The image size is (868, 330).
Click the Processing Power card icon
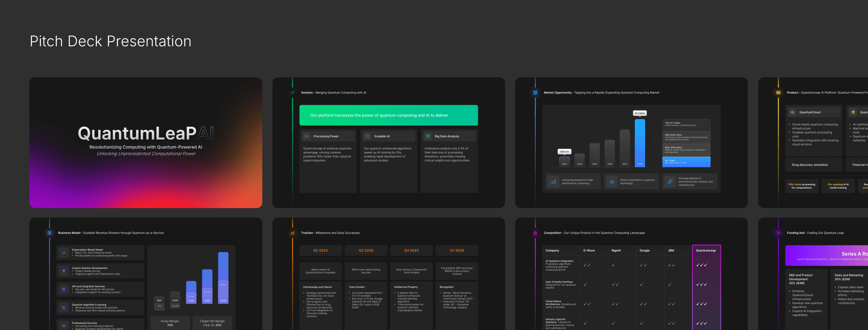click(307, 136)
